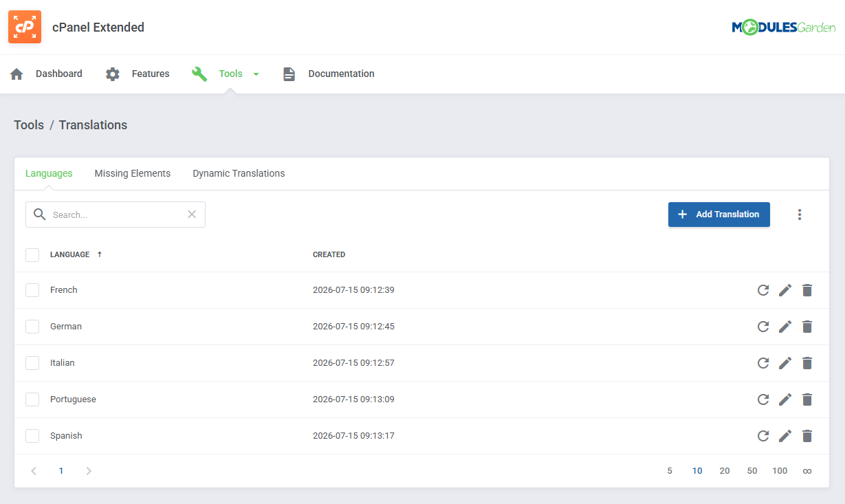
Task: Refresh the Portuguese translation
Action: click(x=763, y=399)
